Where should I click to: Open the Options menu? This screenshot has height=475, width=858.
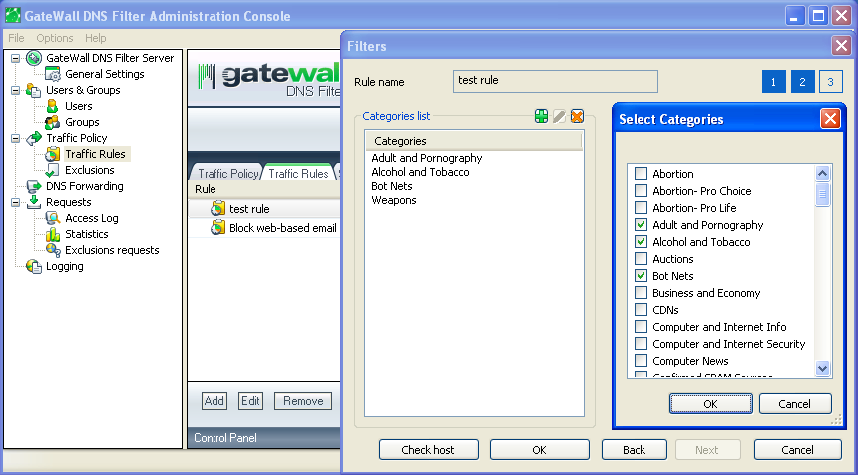pos(55,38)
